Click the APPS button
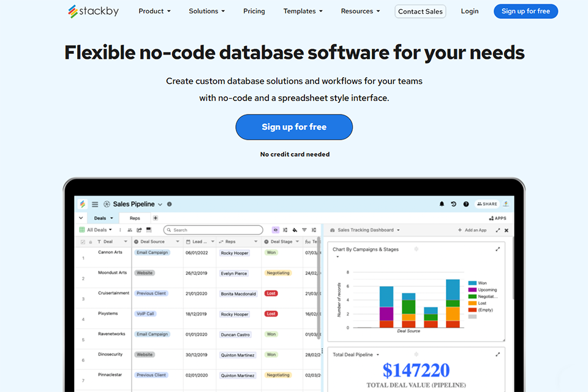The width and height of the screenshot is (588, 392). (x=497, y=218)
